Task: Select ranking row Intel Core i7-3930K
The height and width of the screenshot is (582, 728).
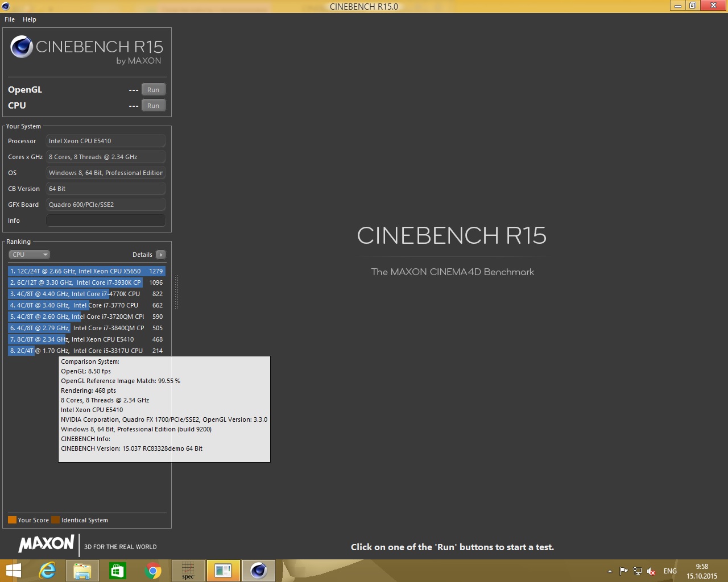Action: (x=86, y=282)
